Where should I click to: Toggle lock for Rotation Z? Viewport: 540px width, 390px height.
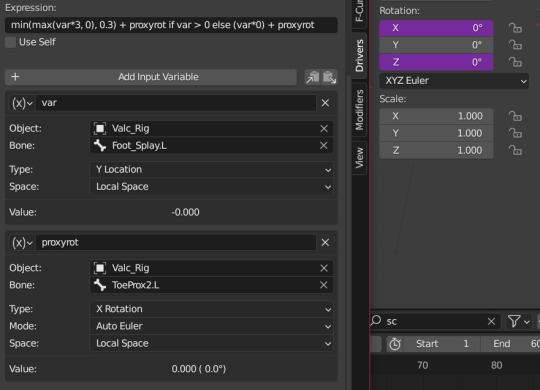click(x=515, y=62)
